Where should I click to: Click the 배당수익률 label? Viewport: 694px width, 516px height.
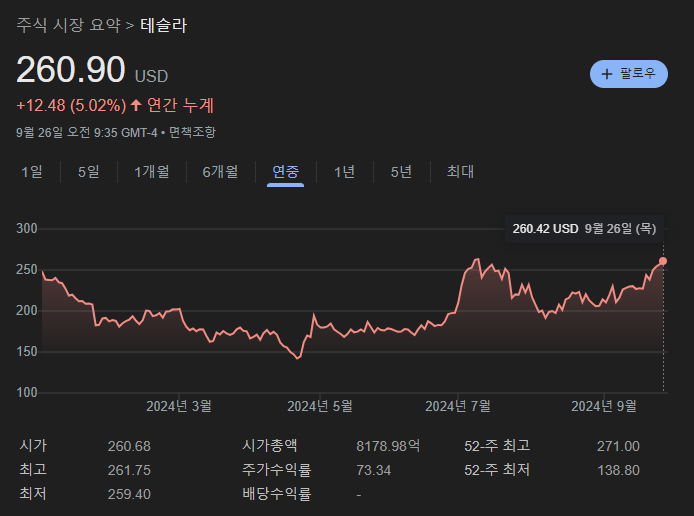tap(277, 494)
